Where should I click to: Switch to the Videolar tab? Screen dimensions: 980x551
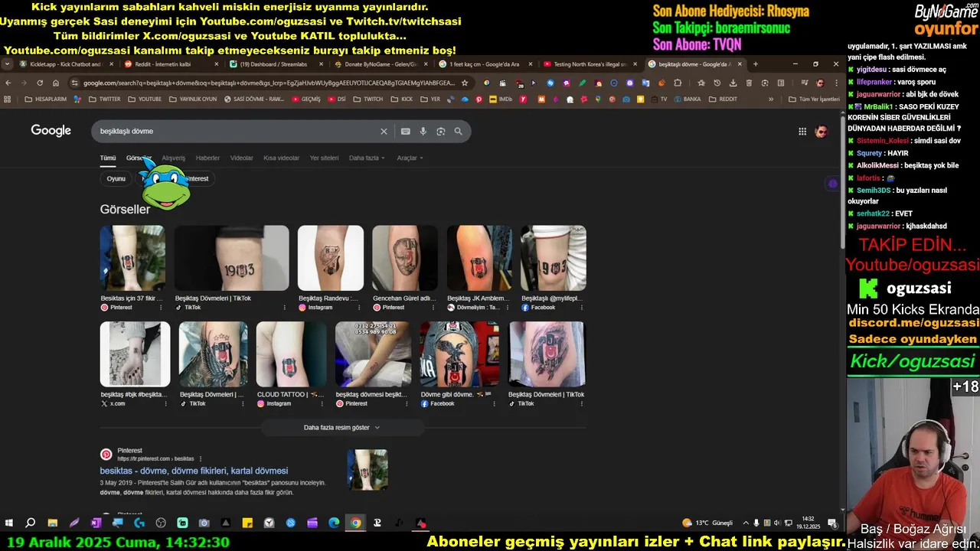[242, 158]
